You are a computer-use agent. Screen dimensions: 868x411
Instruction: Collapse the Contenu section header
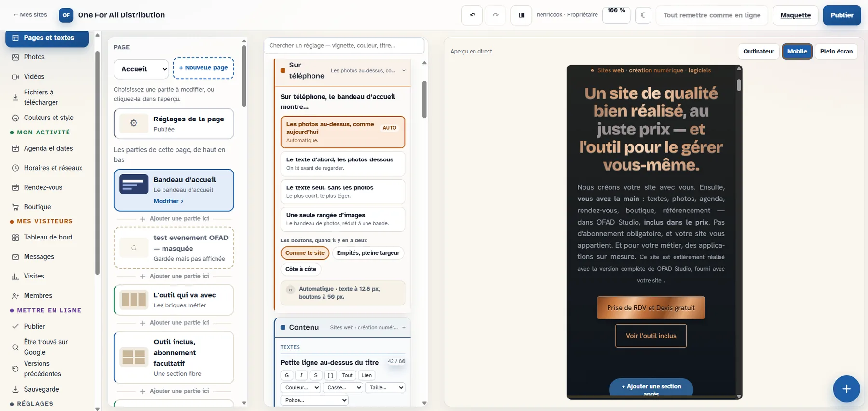point(342,328)
